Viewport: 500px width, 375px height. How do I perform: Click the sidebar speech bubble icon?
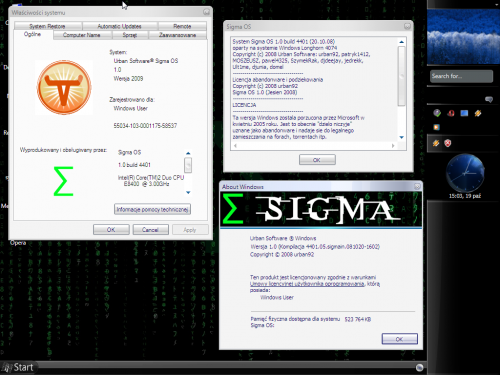[489, 99]
